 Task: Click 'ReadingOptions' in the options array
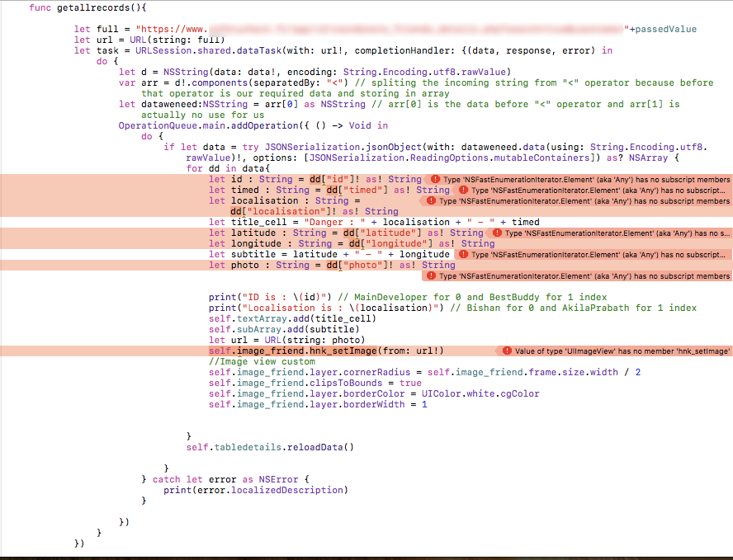450,158
